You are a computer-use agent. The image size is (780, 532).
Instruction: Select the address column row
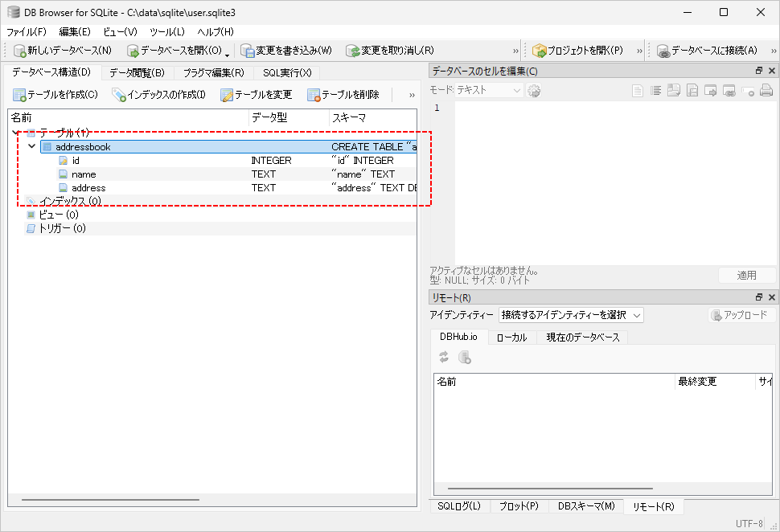[88, 188]
